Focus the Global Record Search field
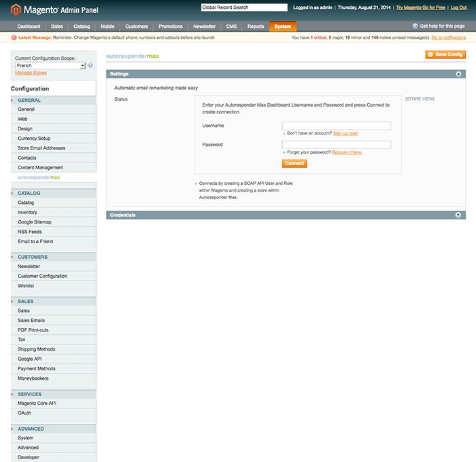 pos(244,7)
